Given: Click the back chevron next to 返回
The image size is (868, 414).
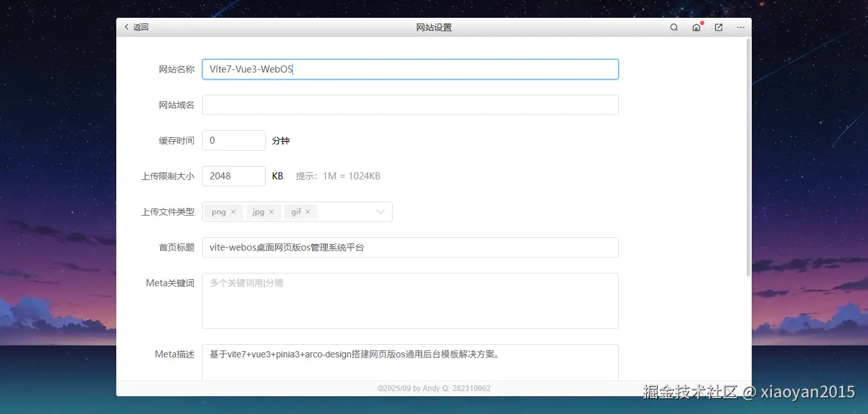Looking at the screenshot, I should tap(126, 27).
